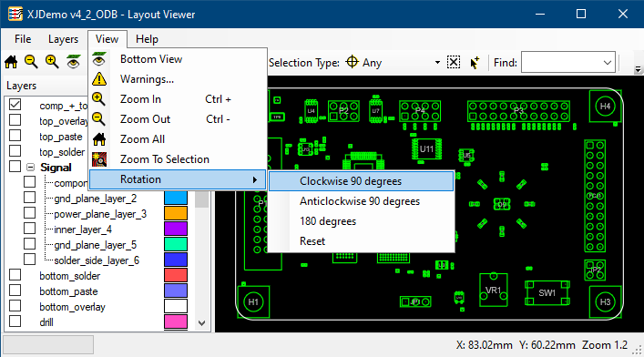Check the gnd_plane_layer_5 checkbox
644x357 pixels.
29,243
